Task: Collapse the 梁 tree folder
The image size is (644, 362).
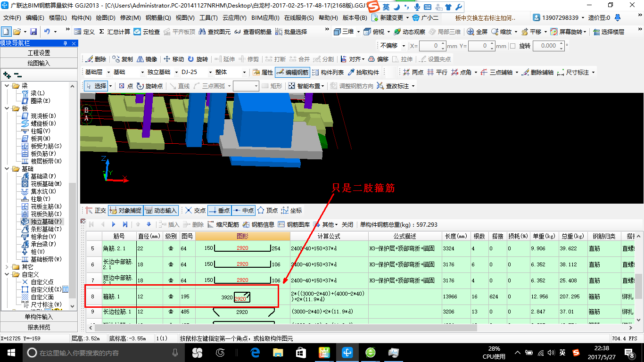Action: click(x=7, y=86)
